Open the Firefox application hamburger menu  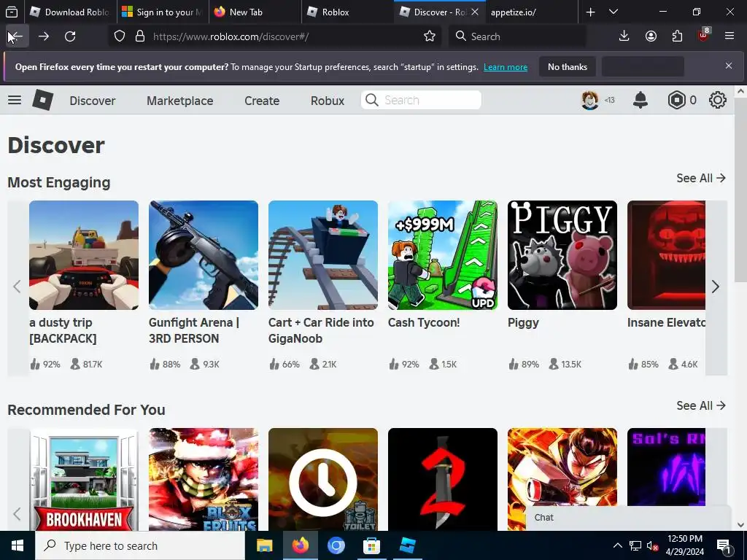pyautogui.click(x=729, y=36)
